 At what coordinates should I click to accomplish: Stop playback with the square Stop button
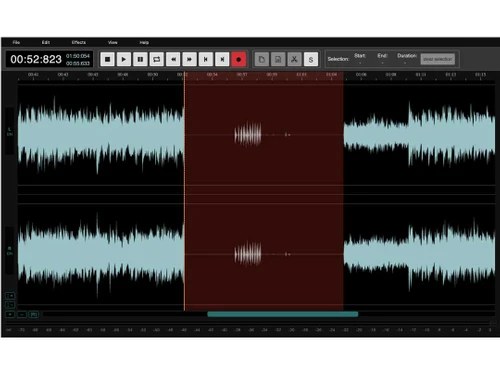coord(107,59)
